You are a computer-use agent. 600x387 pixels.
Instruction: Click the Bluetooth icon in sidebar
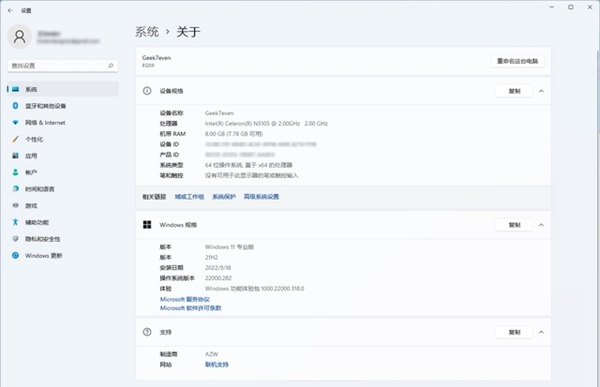click(15, 106)
